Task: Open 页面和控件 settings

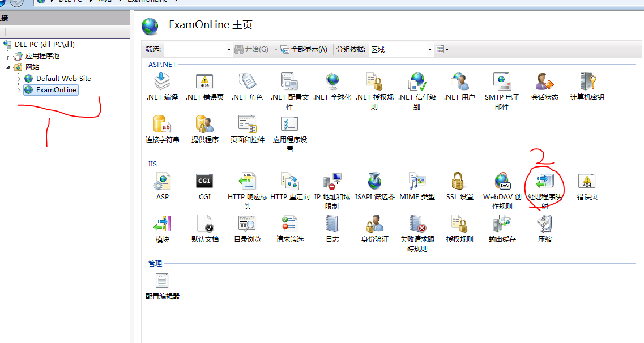Action: click(248, 124)
